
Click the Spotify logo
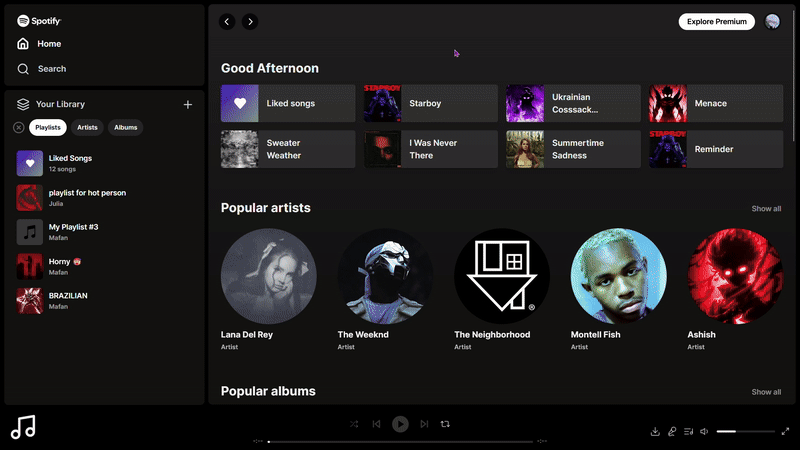pyautogui.click(x=39, y=21)
